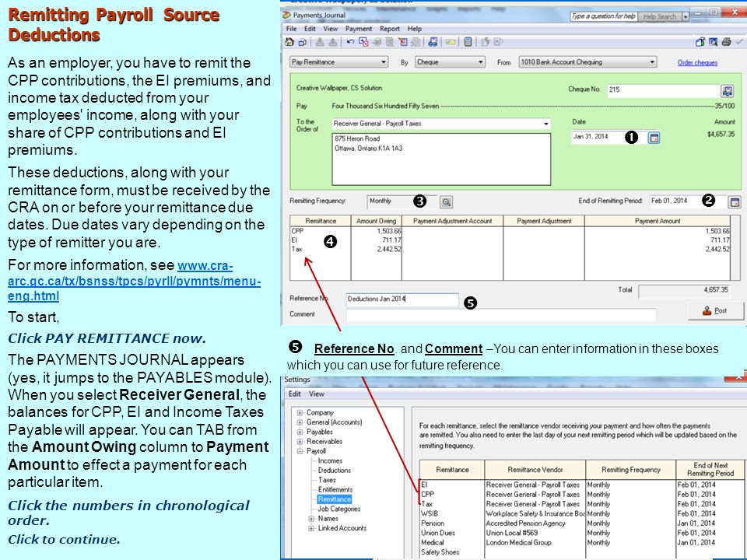Screen dimensions: 747x560
Task: Click the Customize Journal icon at the toolbar's right
Action: pos(700,42)
